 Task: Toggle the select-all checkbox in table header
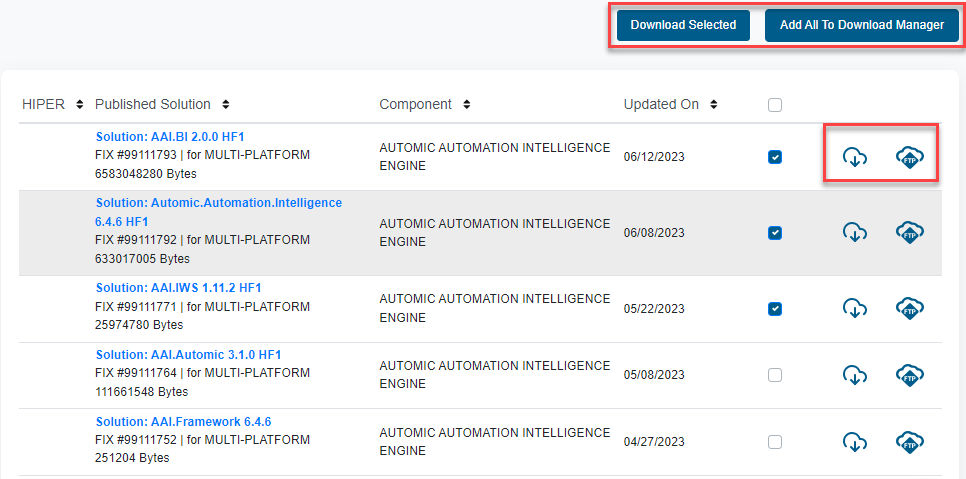point(775,105)
